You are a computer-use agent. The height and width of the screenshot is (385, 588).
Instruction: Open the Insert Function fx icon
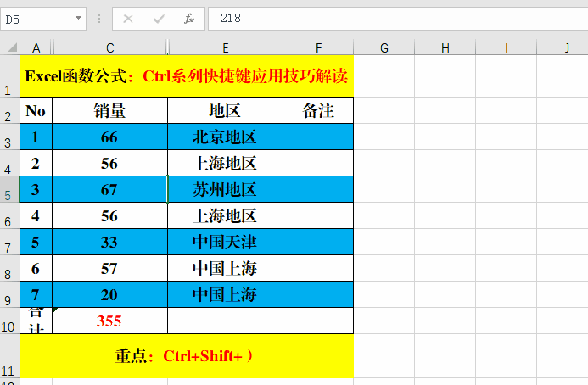[189, 19]
